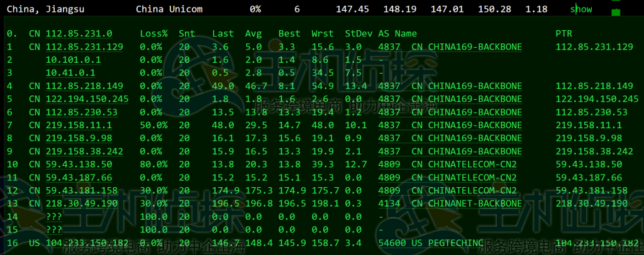This screenshot has height=255, width=644.
Task: Select PTR value 218.30.49.190 on hop 13
Action: (x=591, y=203)
